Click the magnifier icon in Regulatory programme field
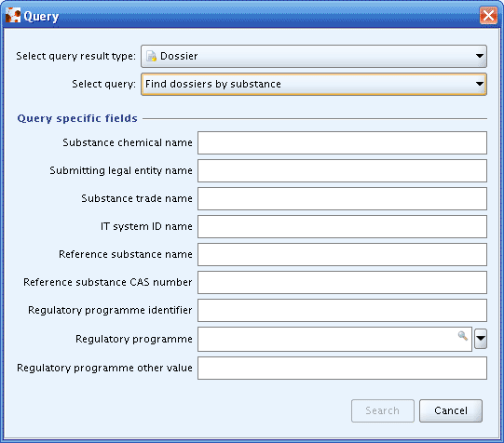The width and height of the screenshot is (504, 443). tap(462, 336)
